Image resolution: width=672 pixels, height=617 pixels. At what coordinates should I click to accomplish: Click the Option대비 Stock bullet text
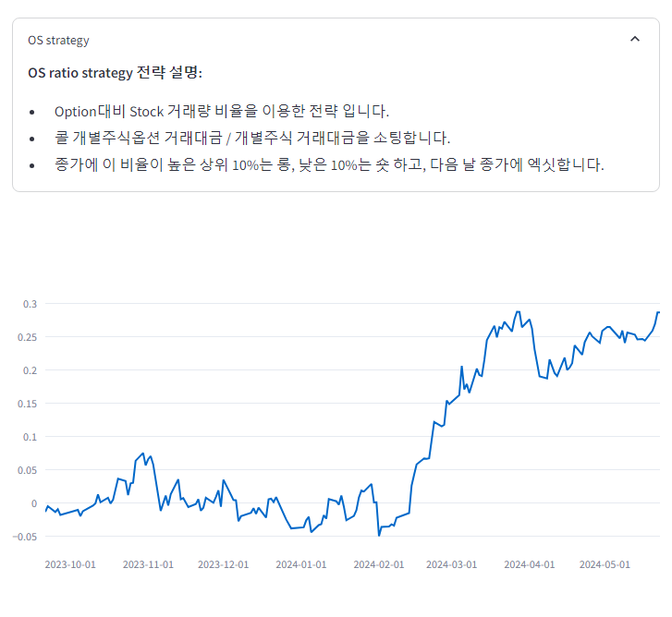(222, 111)
